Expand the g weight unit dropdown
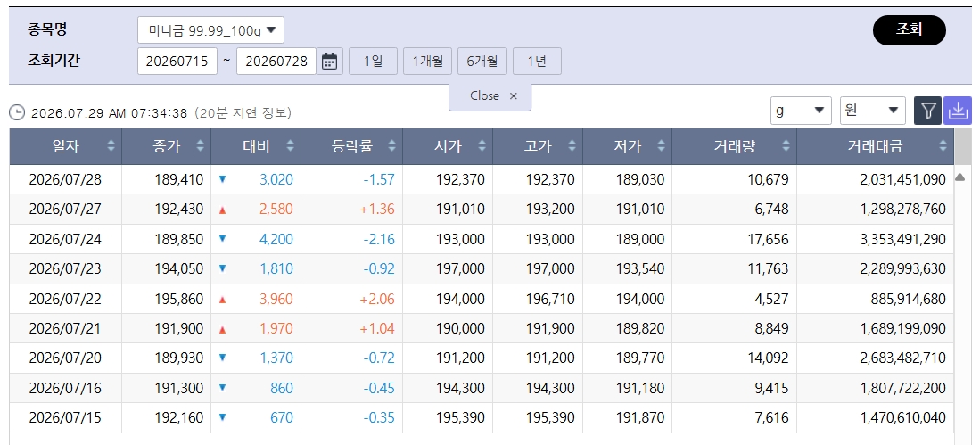Image resolution: width=980 pixels, height=445 pixels. point(801,111)
